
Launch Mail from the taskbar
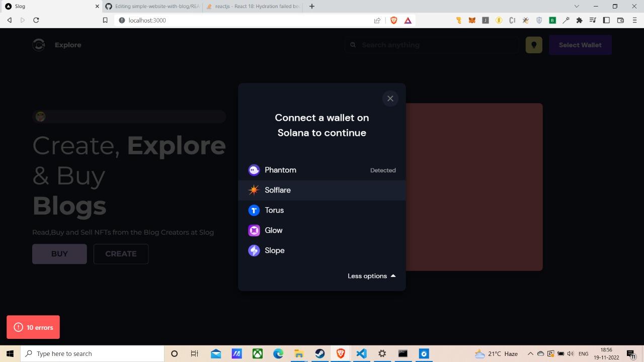pyautogui.click(x=216, y=353)
